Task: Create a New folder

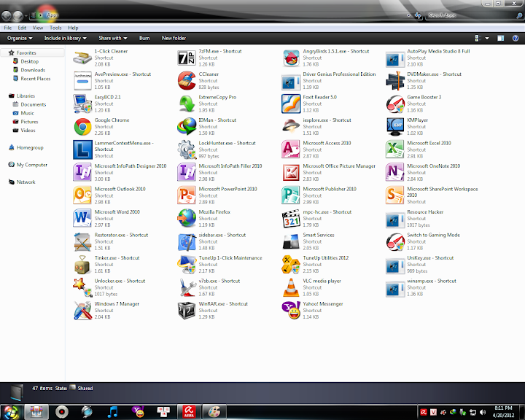Action: coord(174,38)
